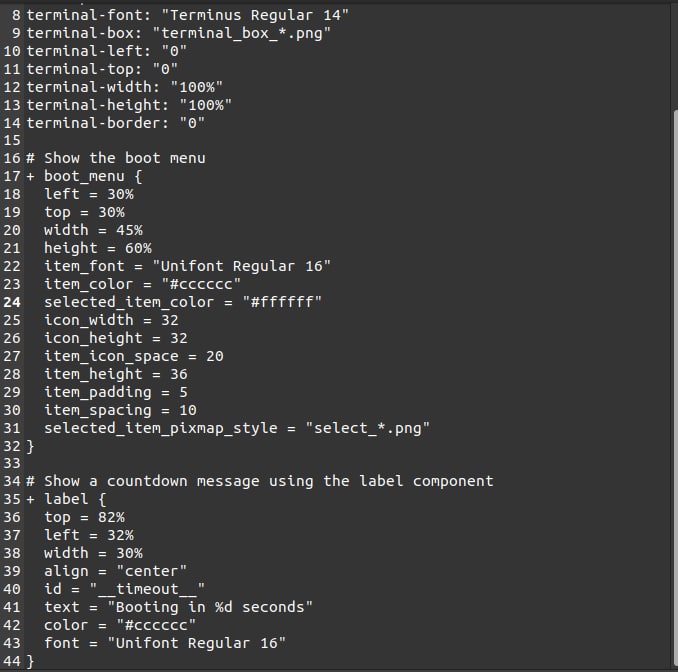Click the "label" component keyword
The height and width of the screenshot is (672, 678).
(x=66, y=499)
